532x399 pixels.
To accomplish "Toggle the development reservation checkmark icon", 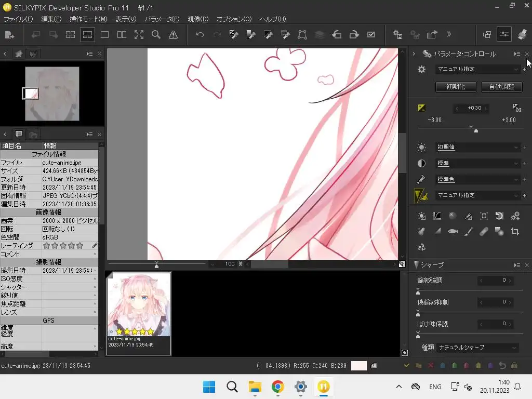I will coord(371,35).
